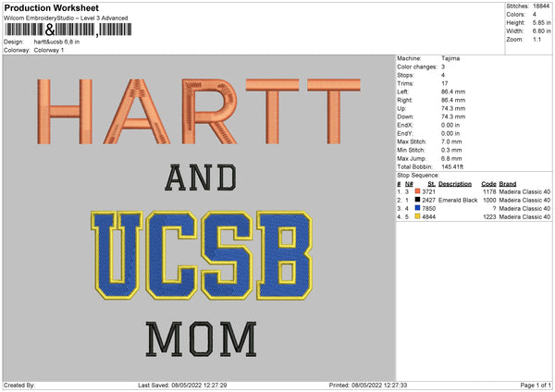Click the 'Production Worksheet' title
This screenshot has height=392, width=555.
point(52,7)
